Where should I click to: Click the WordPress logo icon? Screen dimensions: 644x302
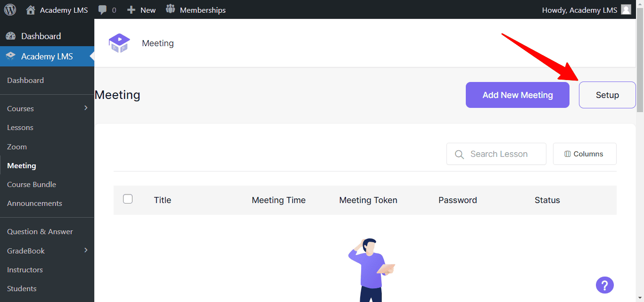coord(10,9)
